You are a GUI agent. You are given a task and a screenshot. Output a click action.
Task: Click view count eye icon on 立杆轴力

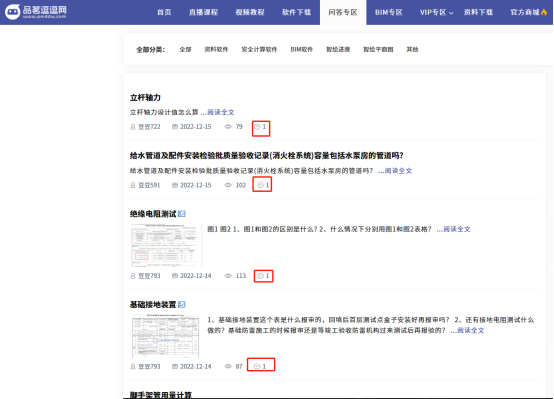pyautogui.click(x=228, y=127)
